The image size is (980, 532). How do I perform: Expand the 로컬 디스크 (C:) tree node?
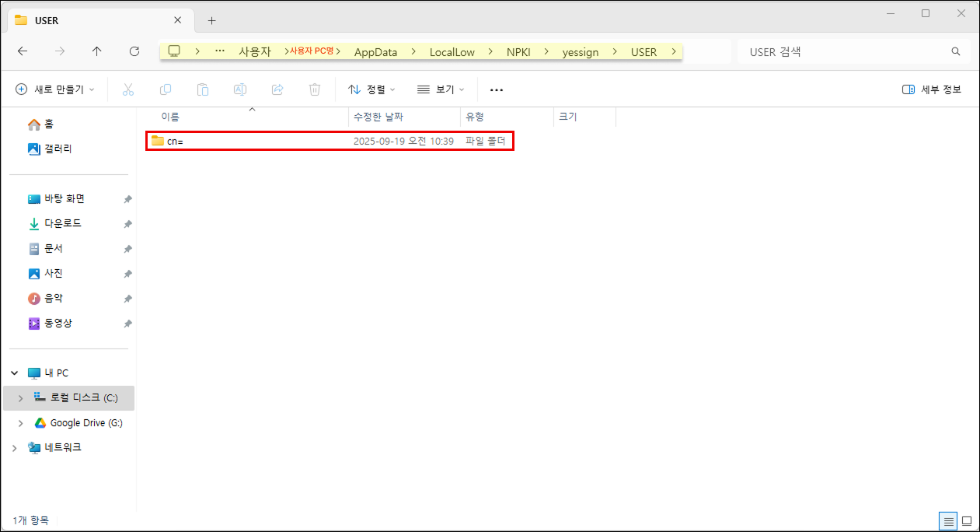point(20,398)
